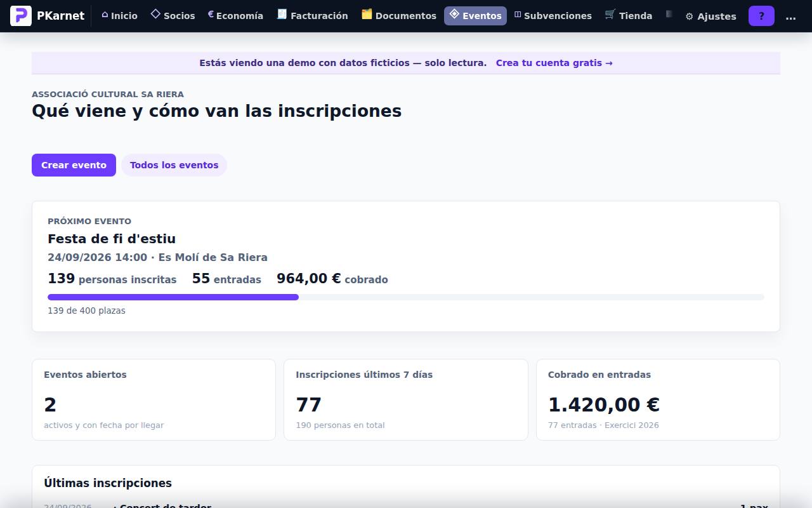Click the shopping cart icon beside Tienda
Viewport: 812px width, 508px height.
[x=610, y=14]
